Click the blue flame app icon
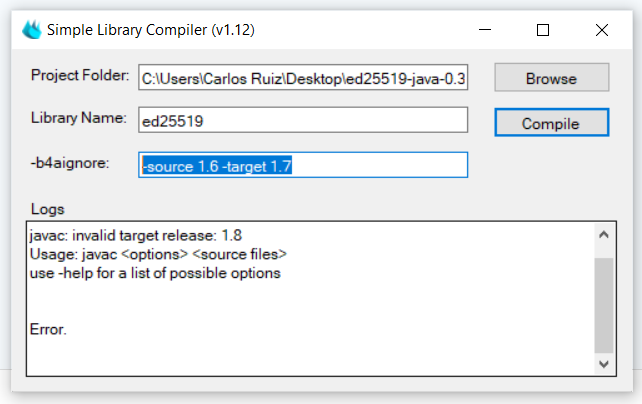Screen dimensions: 642x404 point(31,30)
